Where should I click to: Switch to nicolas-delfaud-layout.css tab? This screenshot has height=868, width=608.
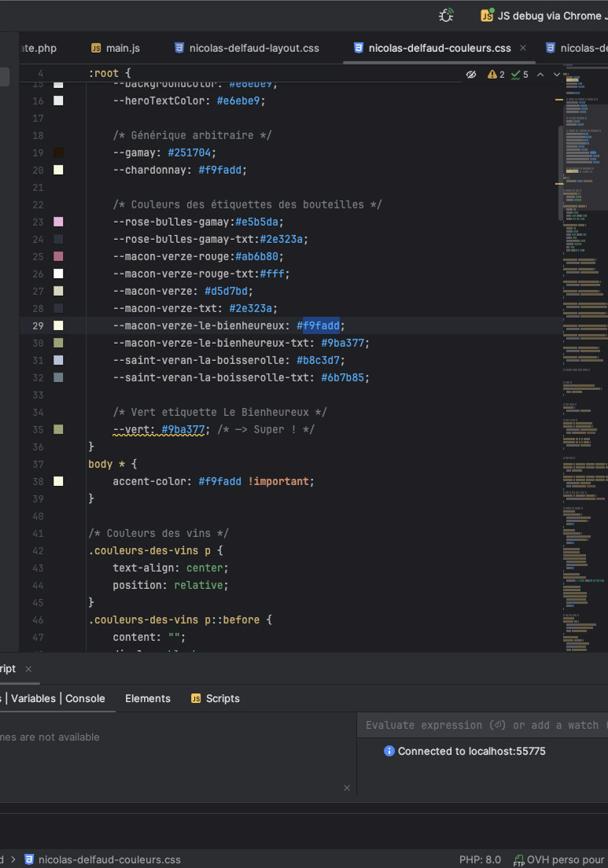click(246, 48)
